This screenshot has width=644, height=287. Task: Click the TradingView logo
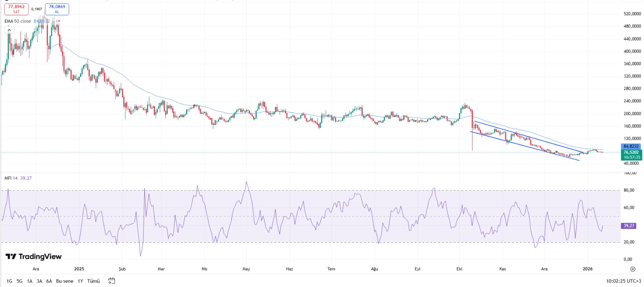[34, 256]
